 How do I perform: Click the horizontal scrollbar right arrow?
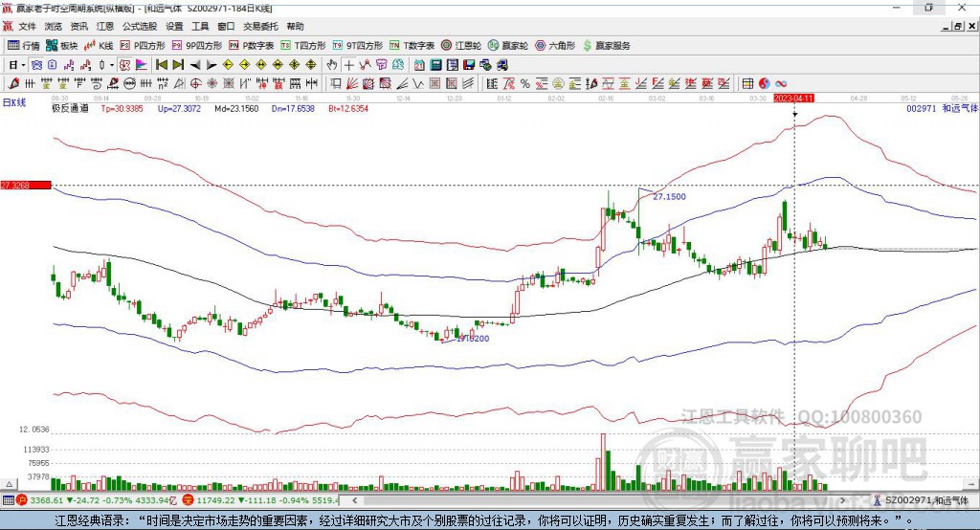point(842,500)
